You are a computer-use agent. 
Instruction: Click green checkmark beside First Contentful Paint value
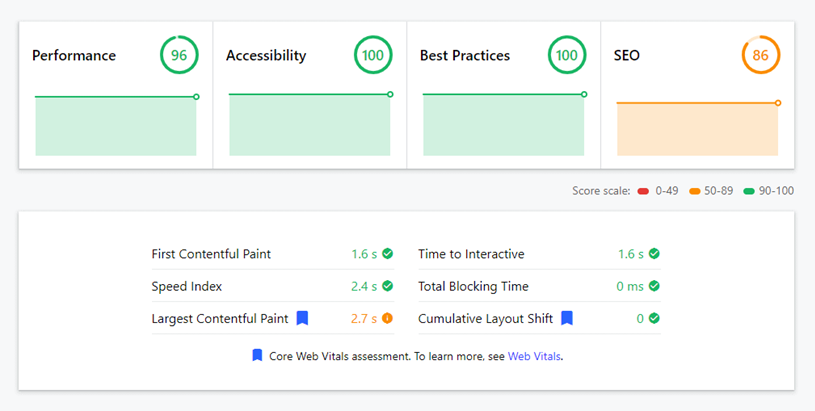point(387,254)
